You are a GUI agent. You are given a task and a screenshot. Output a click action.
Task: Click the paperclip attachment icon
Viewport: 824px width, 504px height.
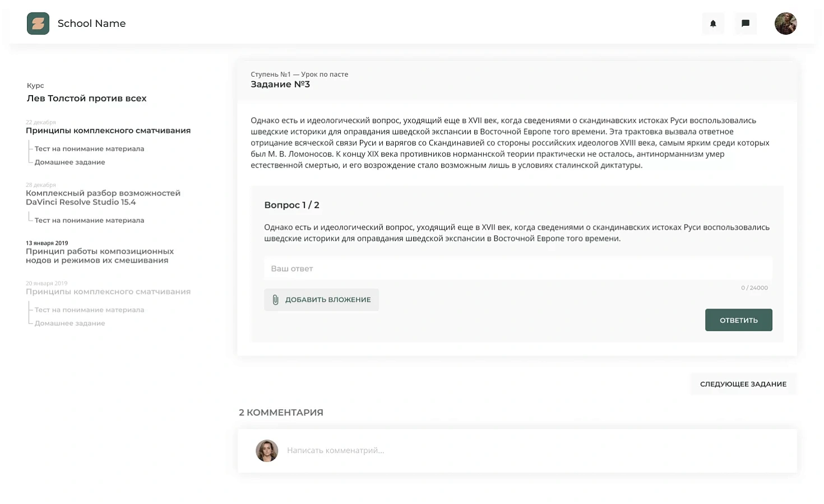(x=275, y=300)
